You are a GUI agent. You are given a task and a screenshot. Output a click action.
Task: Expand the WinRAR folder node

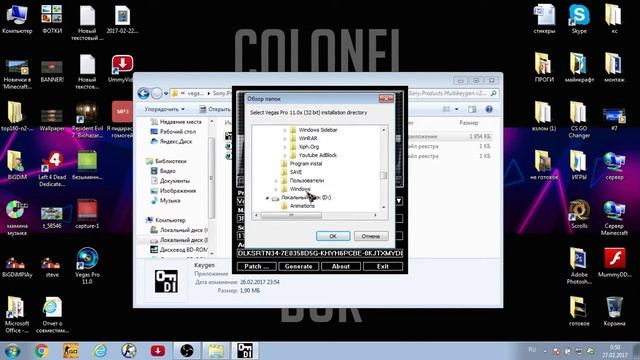tap(285, 138)
